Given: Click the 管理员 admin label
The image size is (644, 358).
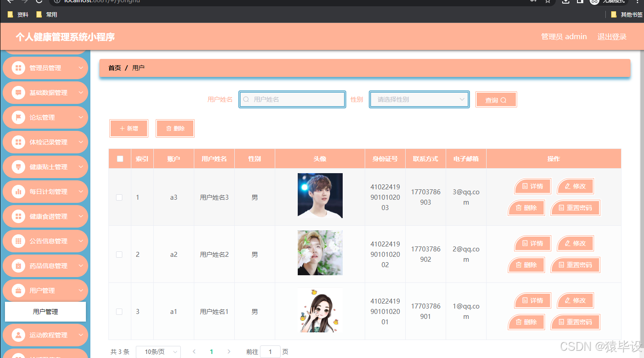Looking at the screenshot, I should click(x=564, y=37).
